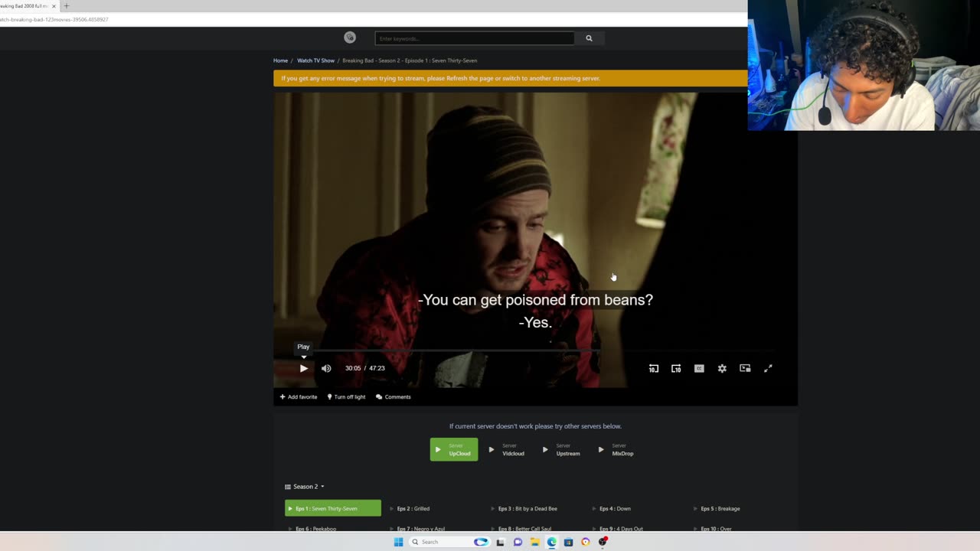Viewport: 980px width, 551px height.
Task: Click the episode title breadcrumb text
Action: tap(410, 60)
